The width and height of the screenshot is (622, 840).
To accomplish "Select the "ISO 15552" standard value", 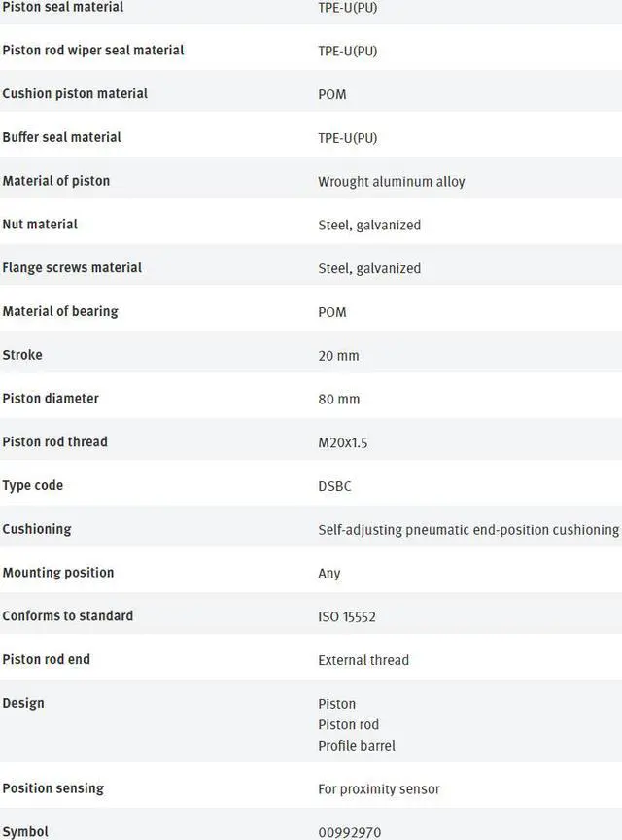I will click(x=347, y=617).
